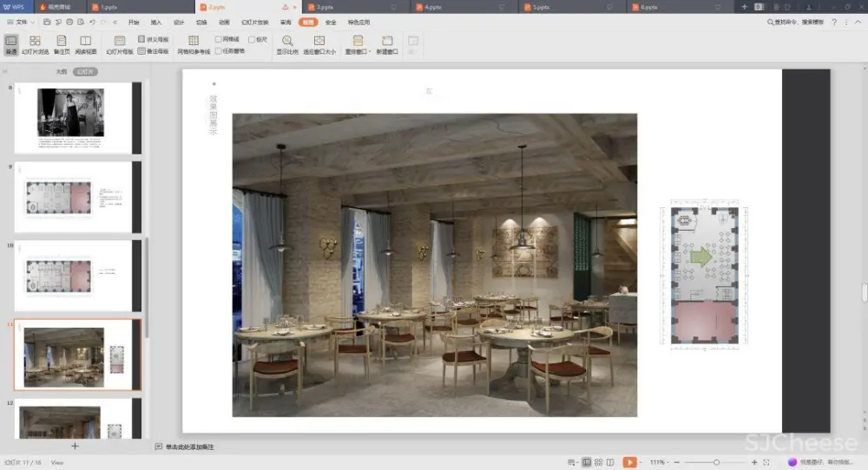Switch to Reading View (阅读视图)
This screenshot has height=470, width=868.
click(x=85, y=44)
